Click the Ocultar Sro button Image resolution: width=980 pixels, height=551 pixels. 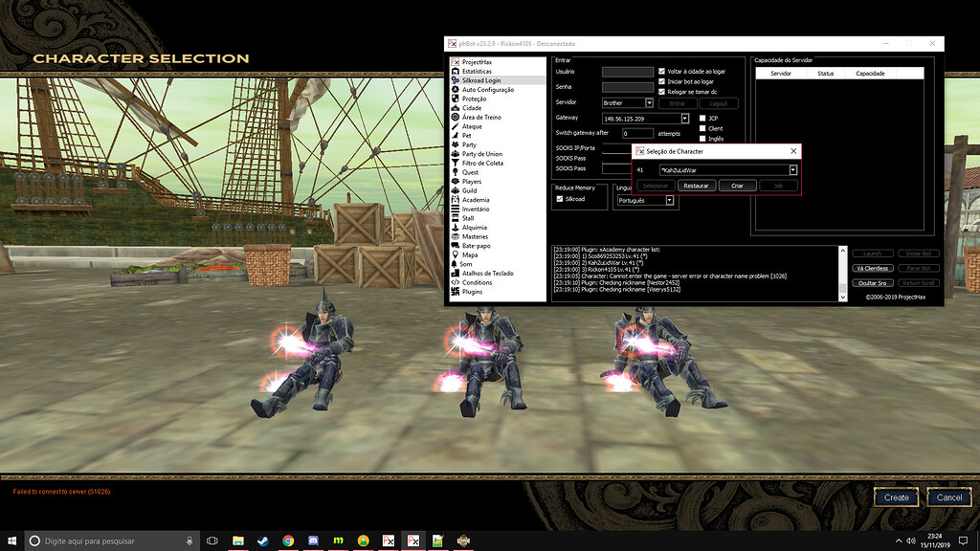pyautogui.click(x=873, y=283)
